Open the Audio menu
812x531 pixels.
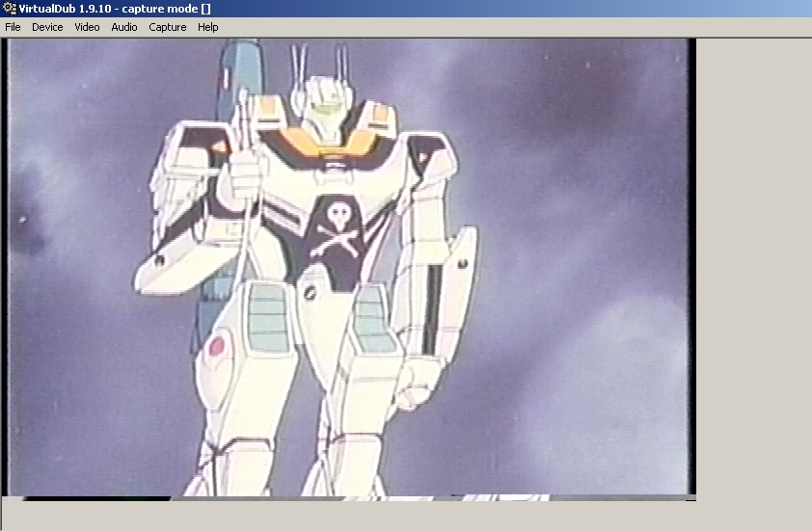[124, 27]
